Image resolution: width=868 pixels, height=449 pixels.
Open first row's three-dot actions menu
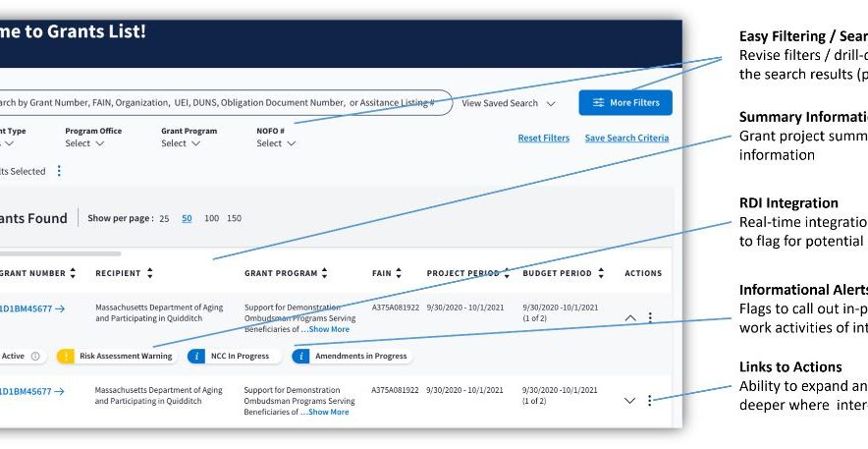(x=650, y=317)
